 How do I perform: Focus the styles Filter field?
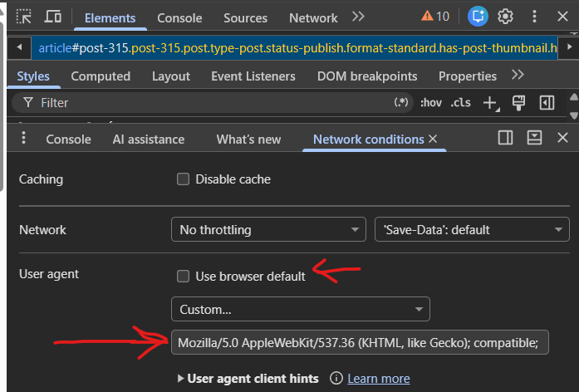pos(214,103)
